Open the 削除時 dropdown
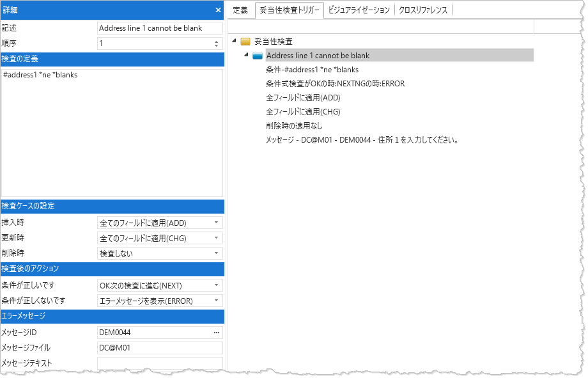The width and height of the screenshot is (588, 378). [x=216, y=253]
